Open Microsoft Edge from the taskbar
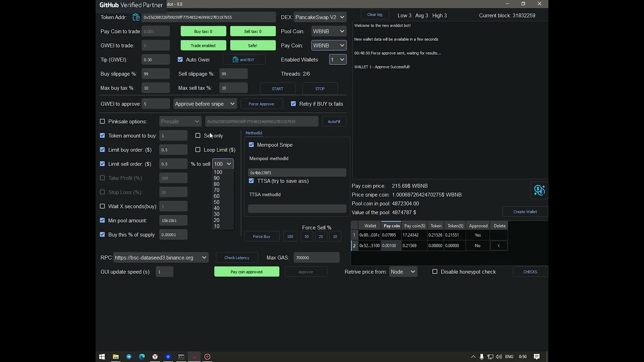This screenshot has width=644, height=362. coord(142,356)
